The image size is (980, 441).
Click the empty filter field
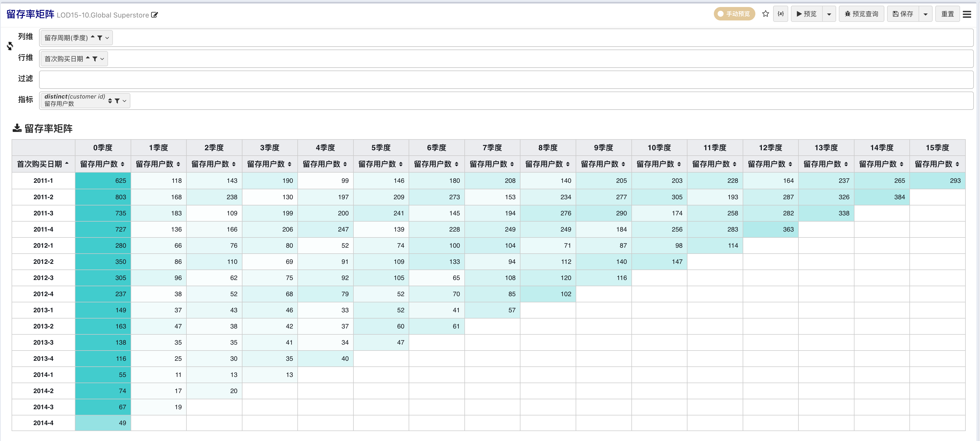506,79
